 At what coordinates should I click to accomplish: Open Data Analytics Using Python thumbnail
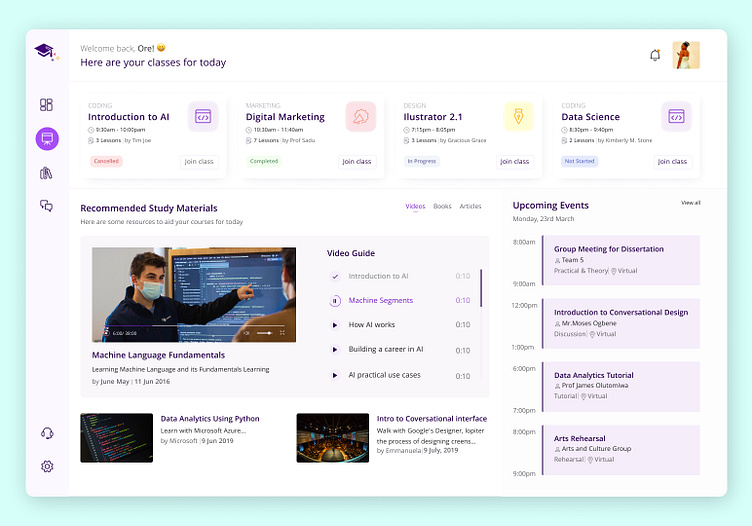click(x=116, y=438)
